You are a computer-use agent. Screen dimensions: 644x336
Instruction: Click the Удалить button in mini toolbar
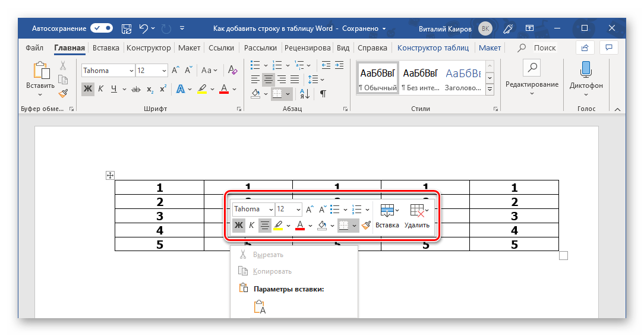(x=417, y=217)
